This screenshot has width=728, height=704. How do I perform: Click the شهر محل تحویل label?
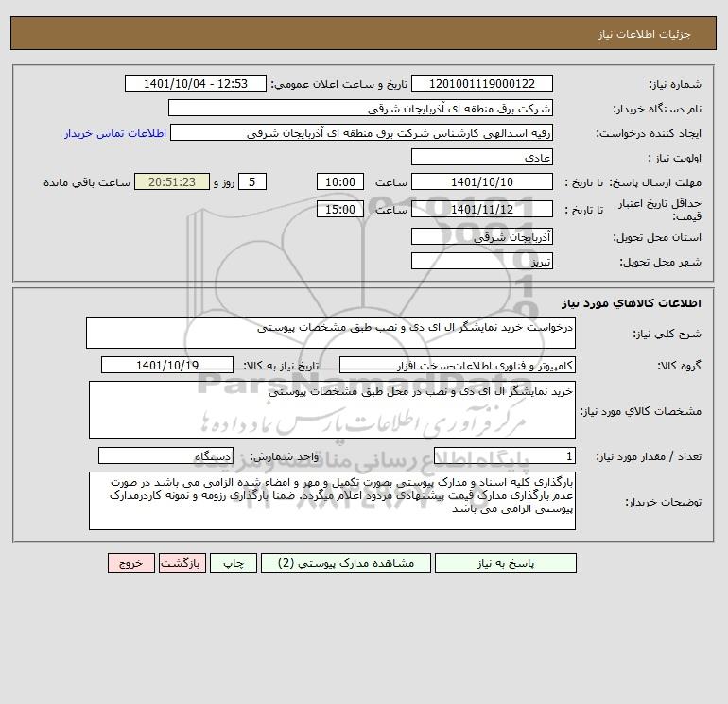pos(660,262)
